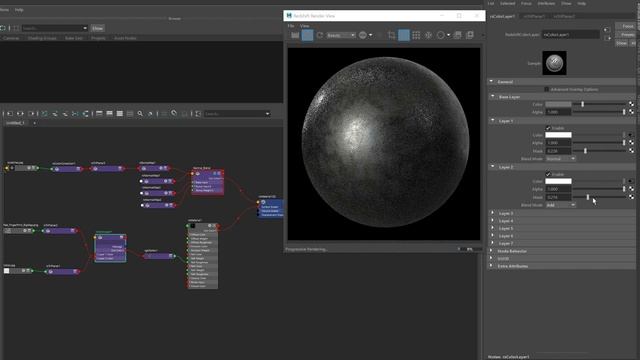Image resolution: width=640 pixels, height=360 pixels.
Task: Click the Base Layer Color map button
Action: [x=631, y=104]
